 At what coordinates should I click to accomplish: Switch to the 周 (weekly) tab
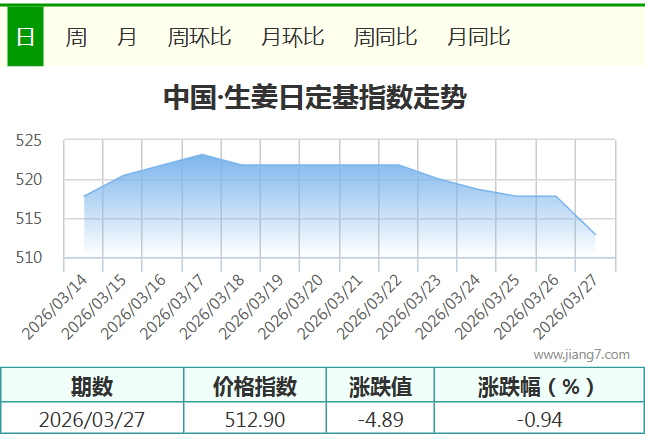point(76,37)
